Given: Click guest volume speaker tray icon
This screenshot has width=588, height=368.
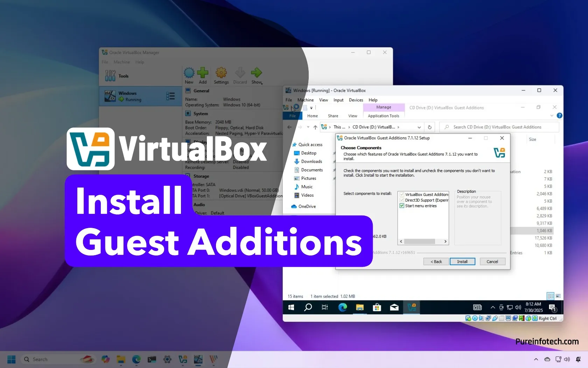Looking at the screenshot, I should pyautogui.click(x=518, y=307).
